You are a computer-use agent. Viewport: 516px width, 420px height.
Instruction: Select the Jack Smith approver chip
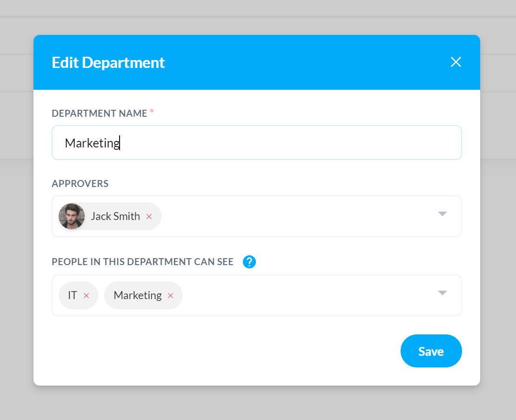[110, 216]
